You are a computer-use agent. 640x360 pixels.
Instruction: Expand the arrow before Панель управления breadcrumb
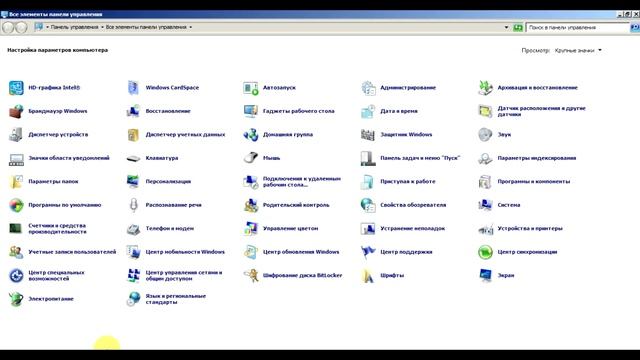click(47, 27)
